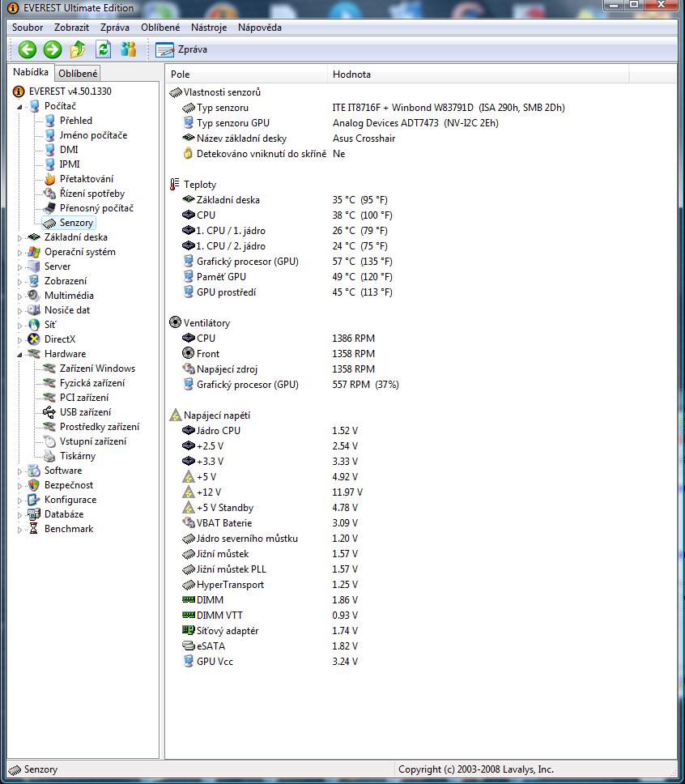685x784 pixels.
Task: Click the Síť globe icon
Action: [x=34, y=325]
